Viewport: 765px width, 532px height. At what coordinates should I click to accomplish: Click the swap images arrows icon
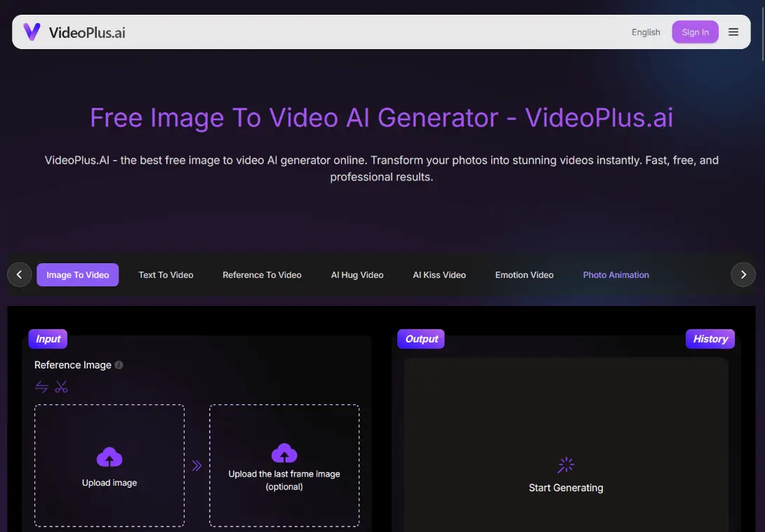coord(41,387)
